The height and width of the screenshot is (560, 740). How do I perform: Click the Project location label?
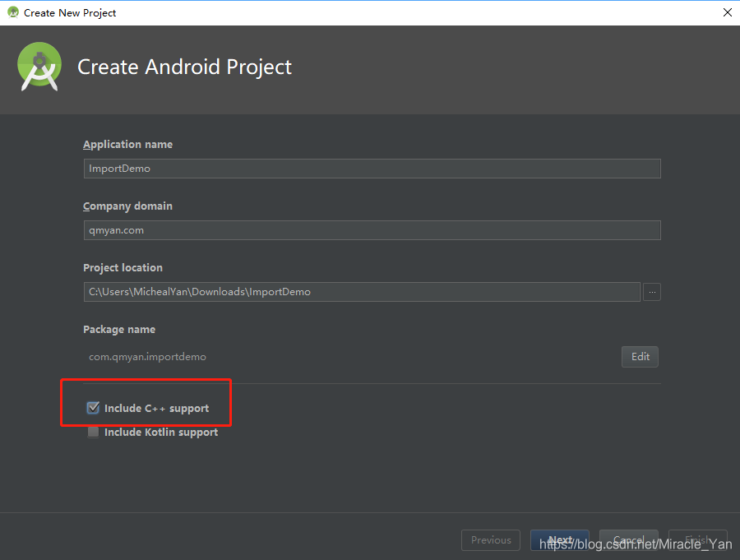(123, 268)
